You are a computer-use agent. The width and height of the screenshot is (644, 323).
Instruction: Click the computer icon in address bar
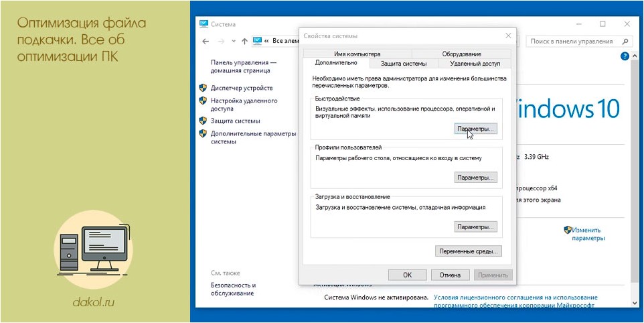coord(257,41)
